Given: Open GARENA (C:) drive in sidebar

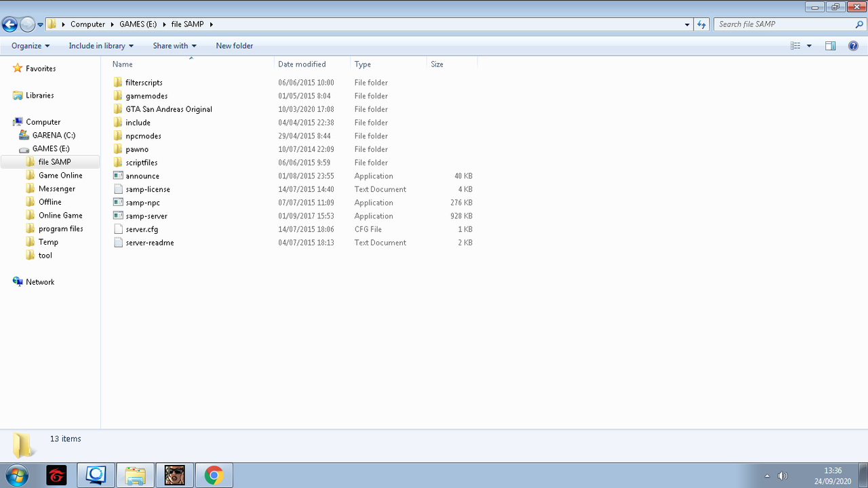Looking at the screenshot, I should 54,136.
